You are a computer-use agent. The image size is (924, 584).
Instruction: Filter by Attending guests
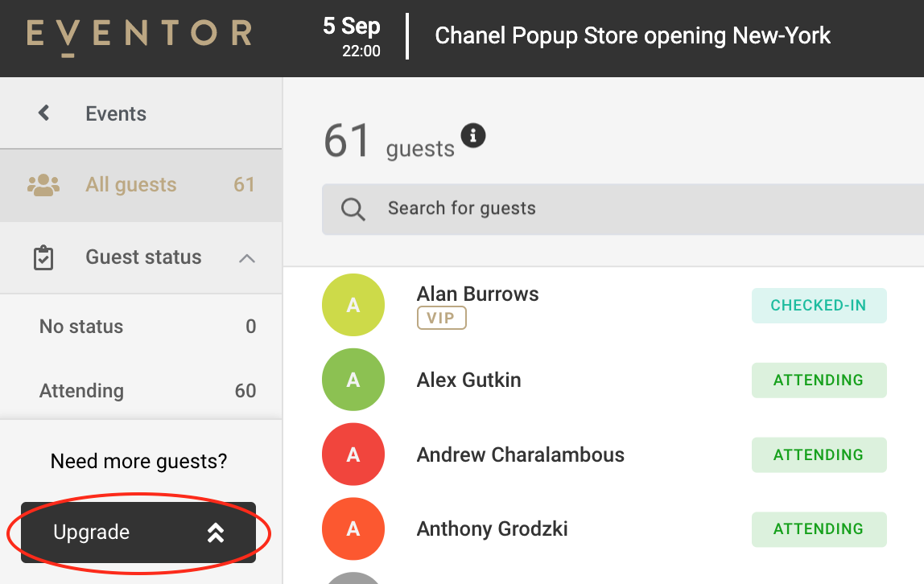141,390
